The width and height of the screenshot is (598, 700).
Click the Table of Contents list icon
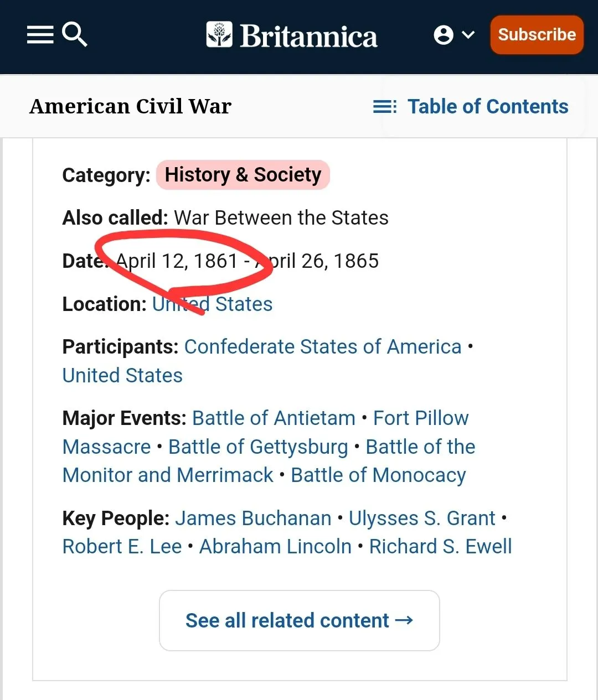click(385, 106)
